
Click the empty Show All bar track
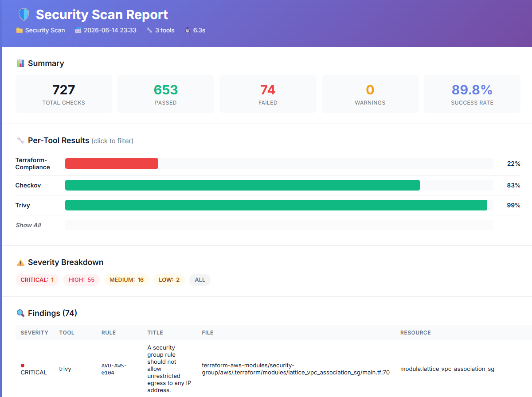pos(279,225)
